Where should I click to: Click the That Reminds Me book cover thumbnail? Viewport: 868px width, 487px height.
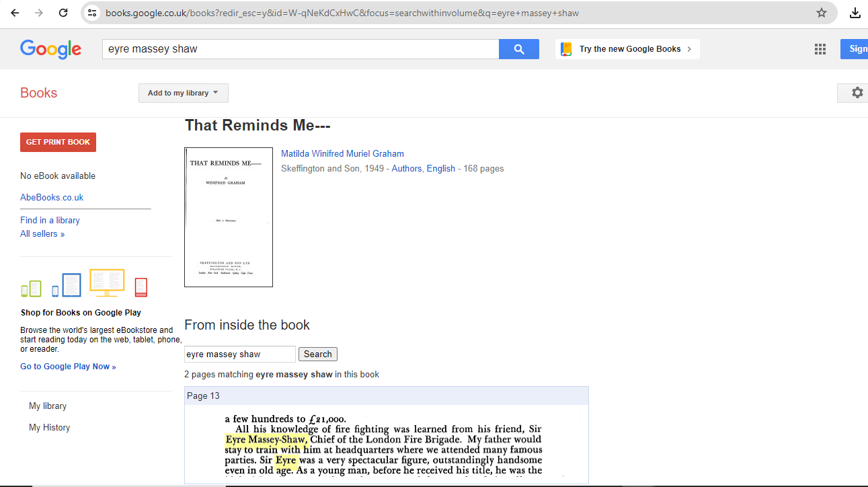click(x=229, y=217)
